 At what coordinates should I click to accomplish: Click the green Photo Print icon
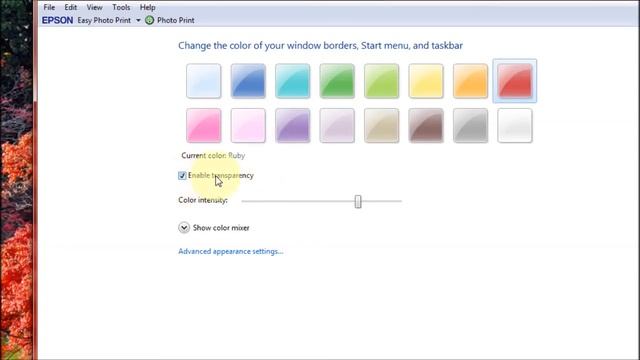tap(149, 20)
